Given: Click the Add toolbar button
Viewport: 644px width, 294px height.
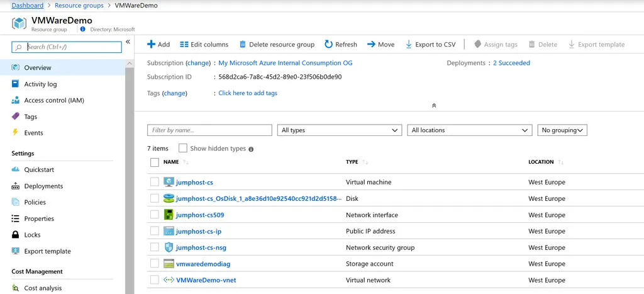Looking at the screenshot, I should click(158, 45).
